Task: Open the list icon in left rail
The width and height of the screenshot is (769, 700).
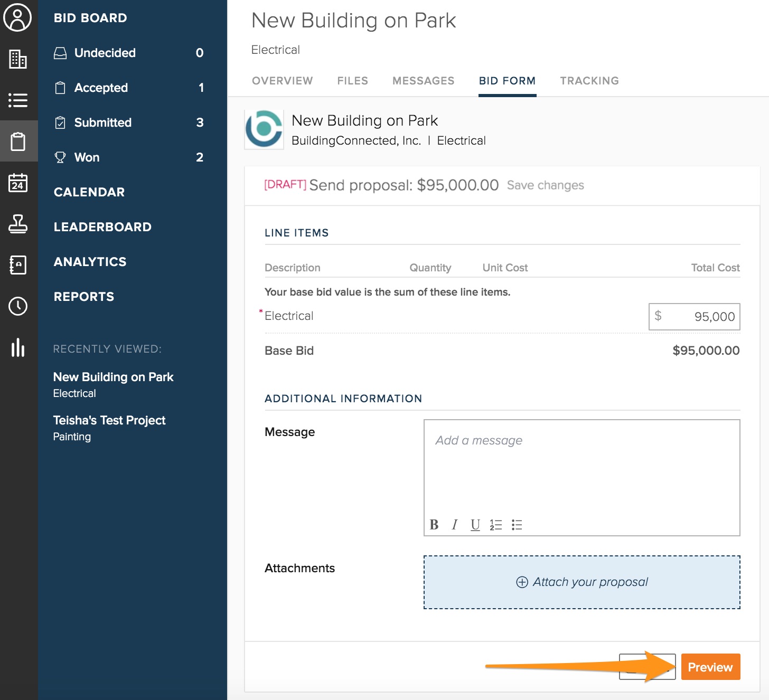Action: pyautogui.click(x=18, y=100)
